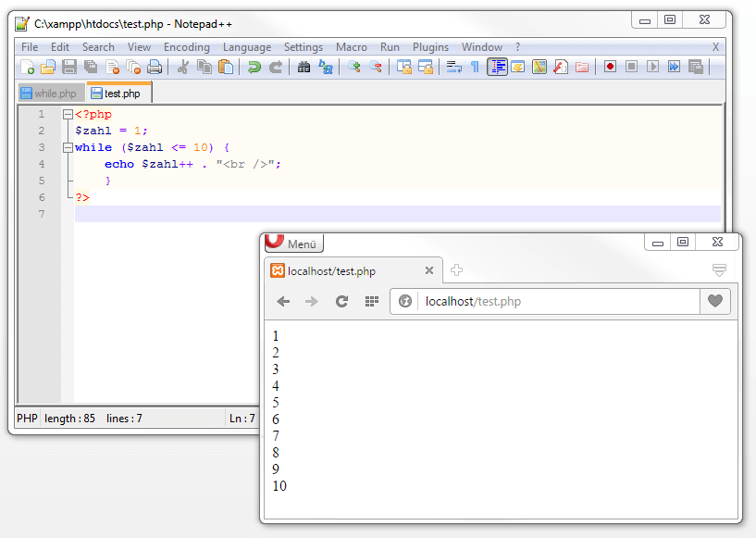Open the Language menu
The width and height of the screenshot is (756, 538).
click(x=247, y=47)
